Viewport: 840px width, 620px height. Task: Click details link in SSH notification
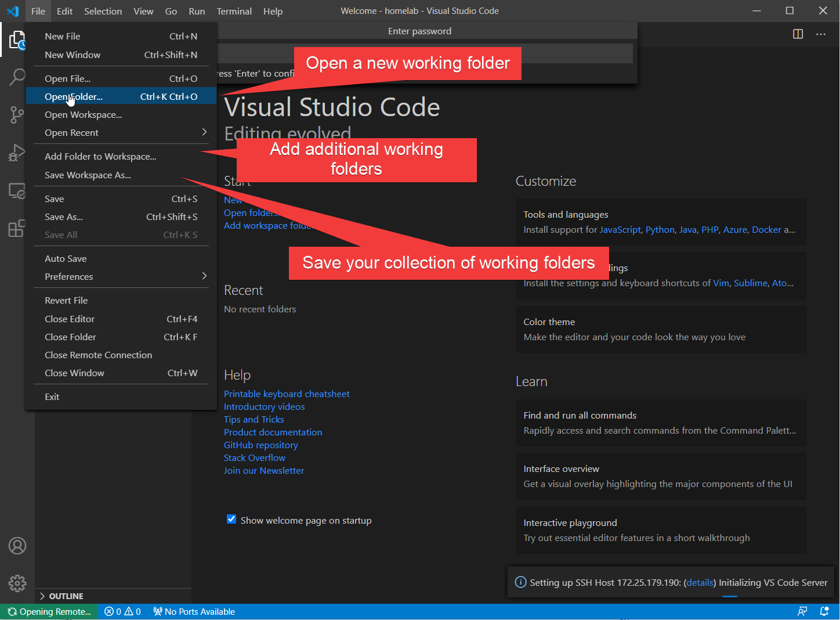700,582
